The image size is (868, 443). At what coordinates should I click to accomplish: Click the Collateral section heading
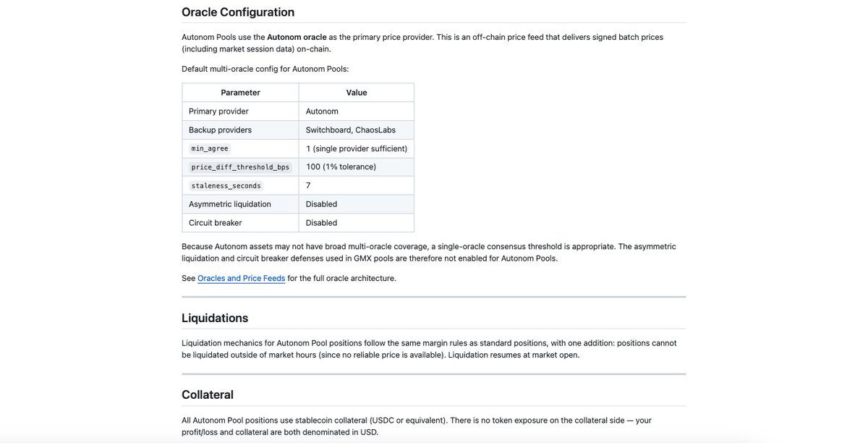point(208,395)
